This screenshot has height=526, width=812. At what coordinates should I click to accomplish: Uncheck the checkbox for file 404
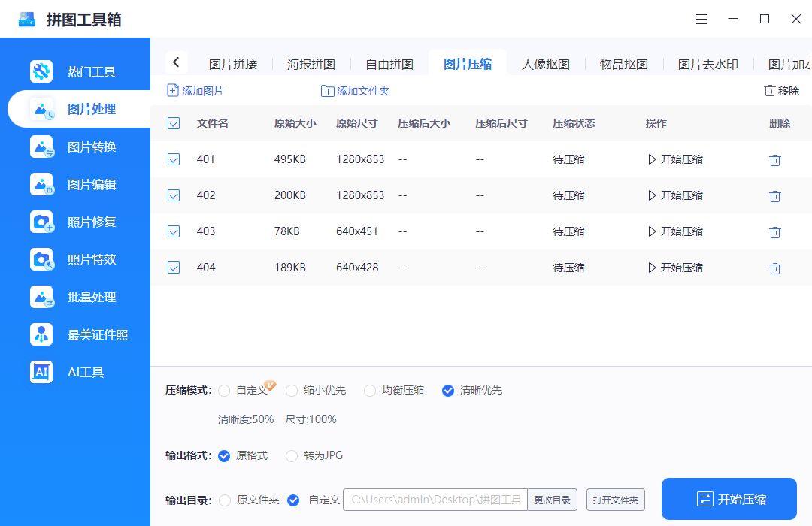click(x=174, y=268)
